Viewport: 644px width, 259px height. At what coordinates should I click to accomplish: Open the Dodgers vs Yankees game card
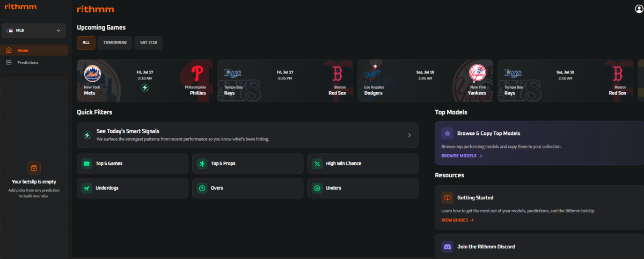425,81
